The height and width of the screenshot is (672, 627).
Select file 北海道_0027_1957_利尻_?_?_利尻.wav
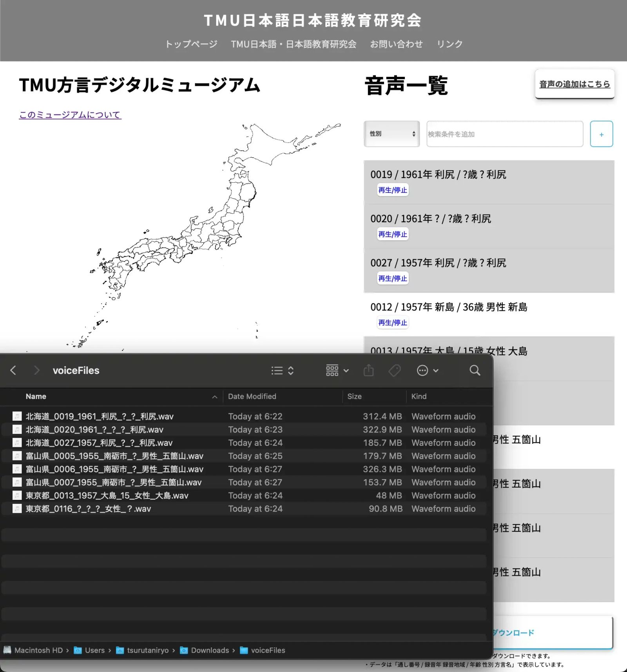244,443
